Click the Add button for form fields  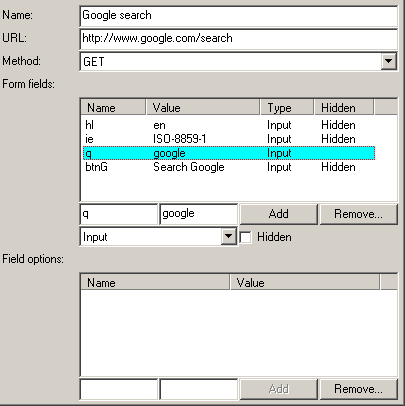[278, 214]
